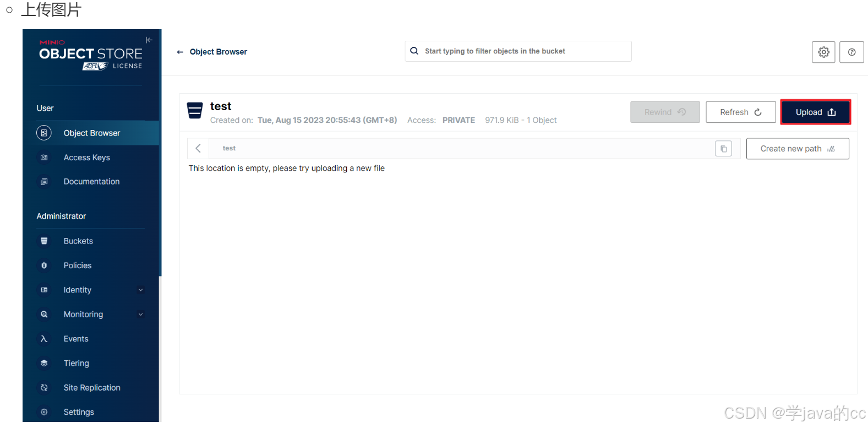Expand the Identity submenu arrow
This screenshot has width=868, height=428.
140,290
